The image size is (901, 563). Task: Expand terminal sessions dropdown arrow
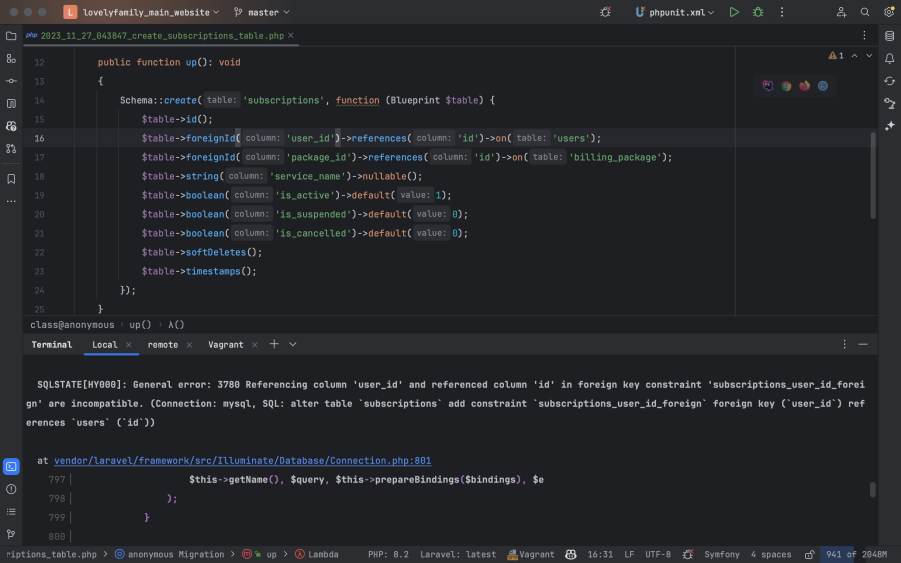292,344
